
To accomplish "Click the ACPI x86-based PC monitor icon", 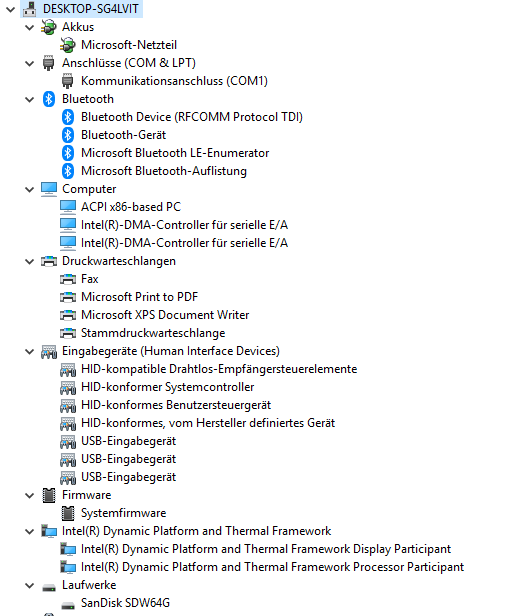I will click(x=68, y=207).
